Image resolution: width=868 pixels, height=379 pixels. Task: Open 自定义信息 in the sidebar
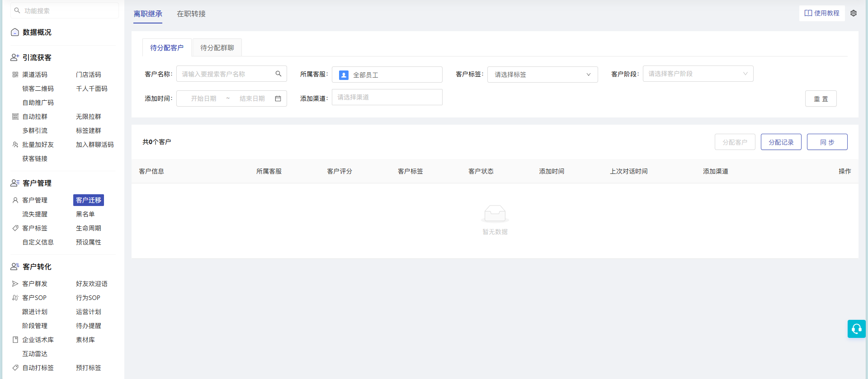pos(38,242)
